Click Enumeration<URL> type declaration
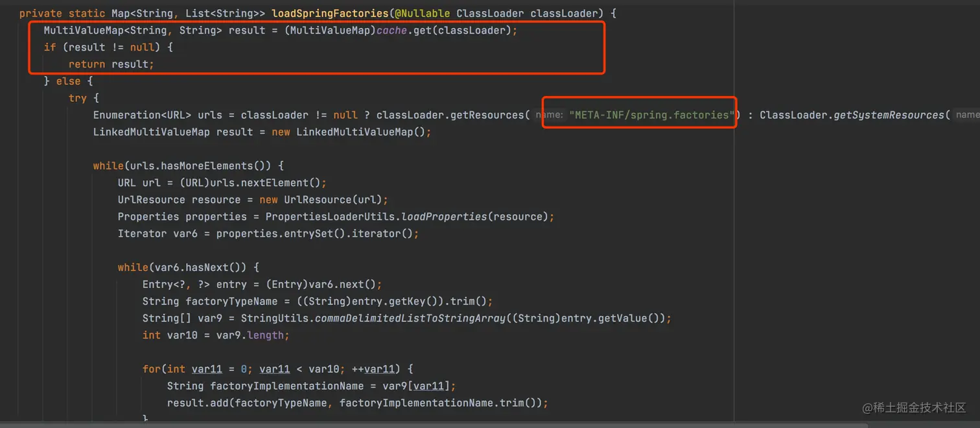Image resolution: width=980 pixels, height=428 pixels. 142,115
